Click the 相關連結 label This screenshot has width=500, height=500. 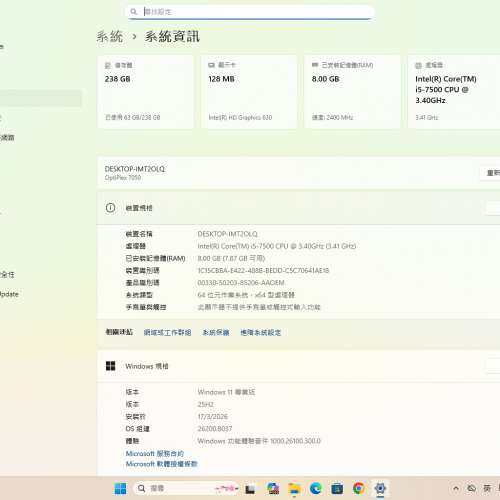tap(119, 332)
